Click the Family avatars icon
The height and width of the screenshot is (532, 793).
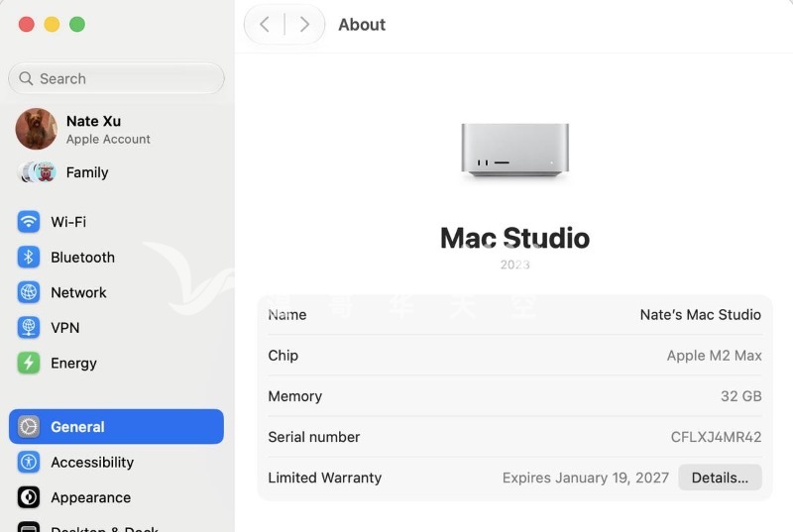(x=37, y=172)
